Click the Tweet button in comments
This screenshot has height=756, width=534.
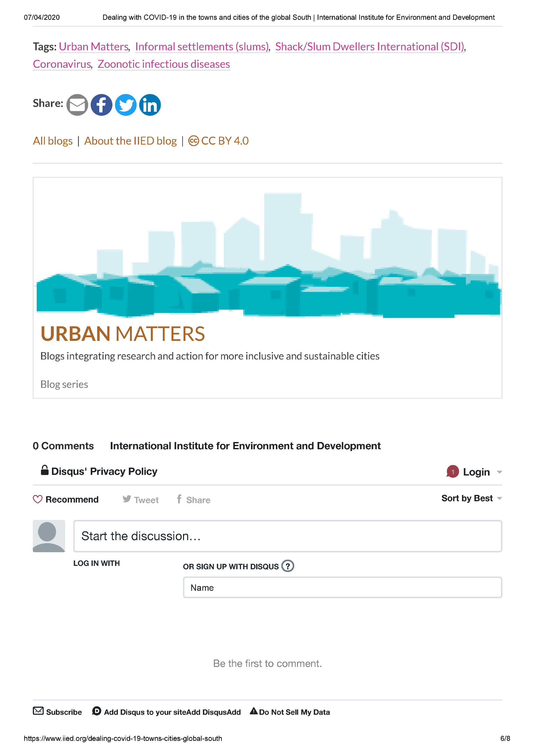pos(141,499)
